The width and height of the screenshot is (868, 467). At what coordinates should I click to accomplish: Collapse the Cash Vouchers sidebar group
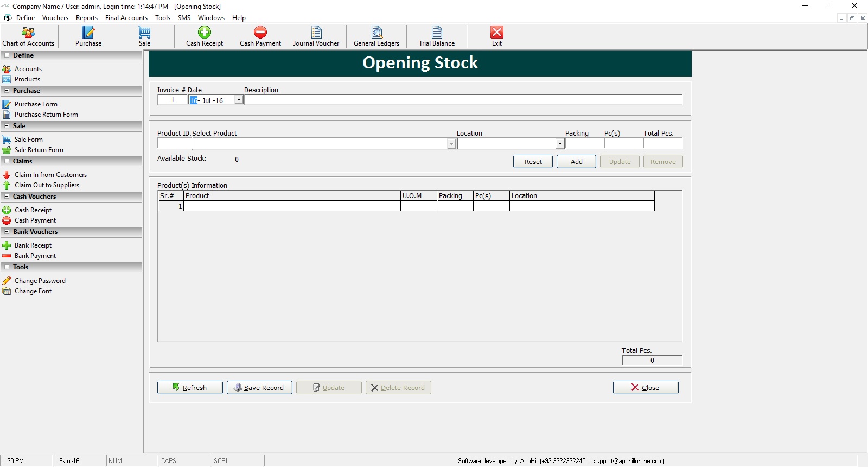7,197
